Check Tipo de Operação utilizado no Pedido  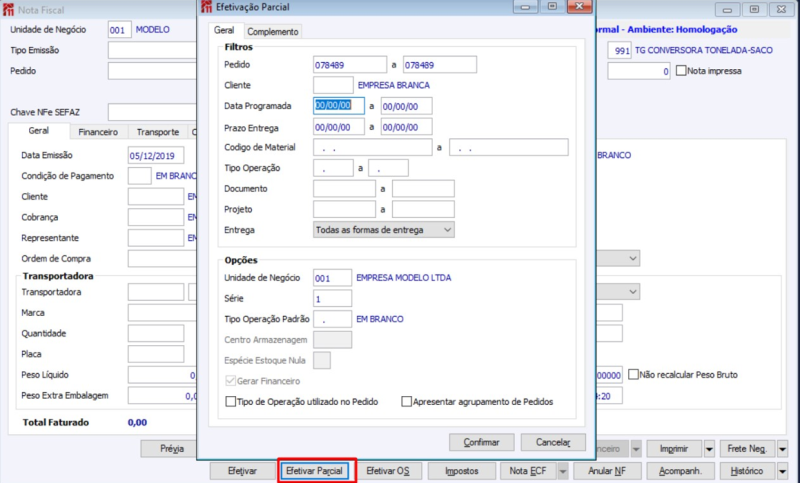(231, 402)
